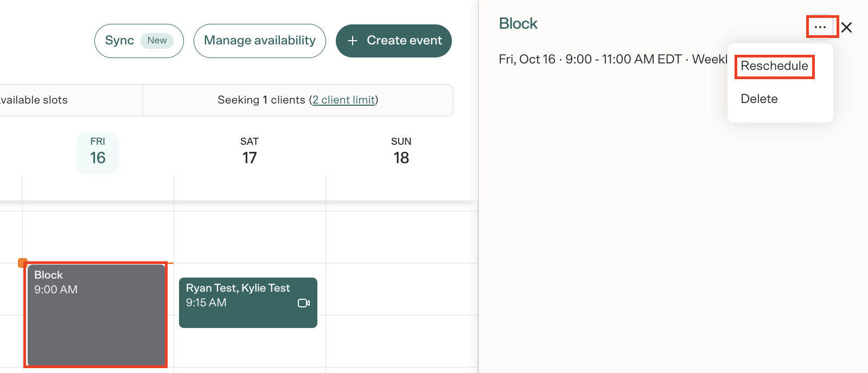The height and width of the screenshot is (373, 868).
Task: Open the three-dots menu in Block panel
Action: pyautogui.click(x=820, y=27)
